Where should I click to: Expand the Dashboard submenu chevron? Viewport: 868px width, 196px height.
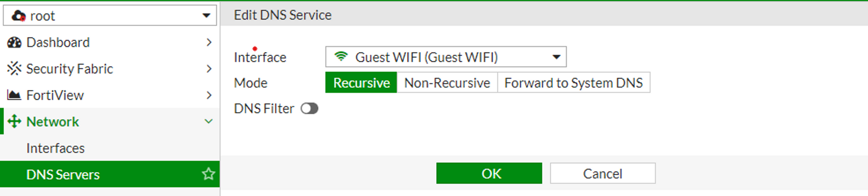tap(209, 43)
